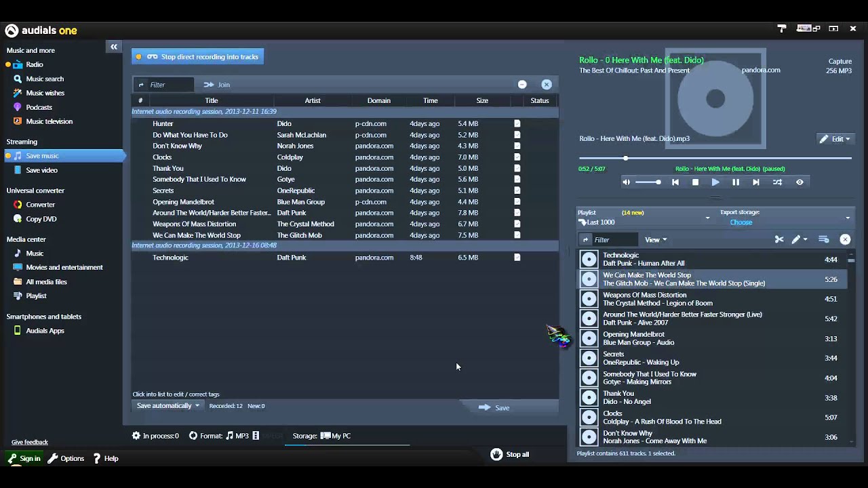Click the scissors cut icon

click(779, 239)
